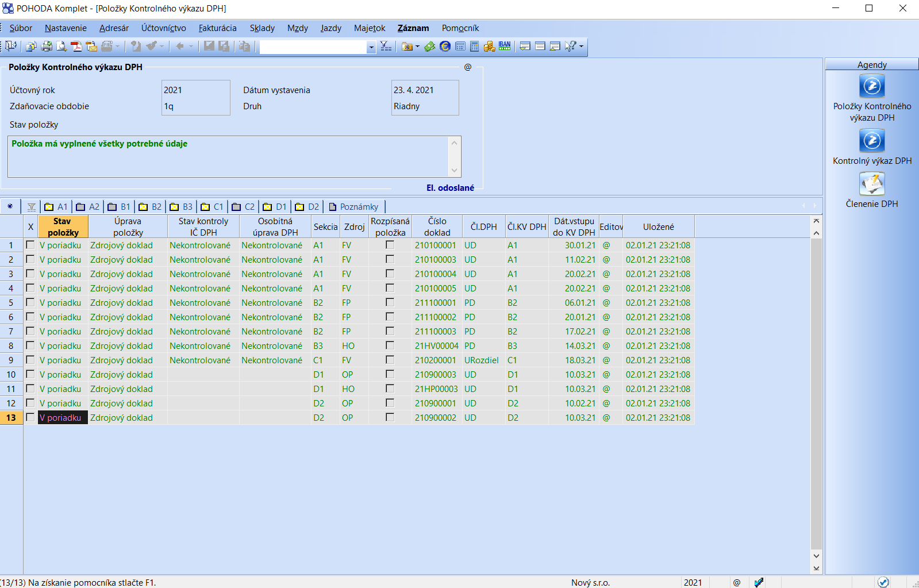Click the calculator icon left of gold coins

click(475, 47)
